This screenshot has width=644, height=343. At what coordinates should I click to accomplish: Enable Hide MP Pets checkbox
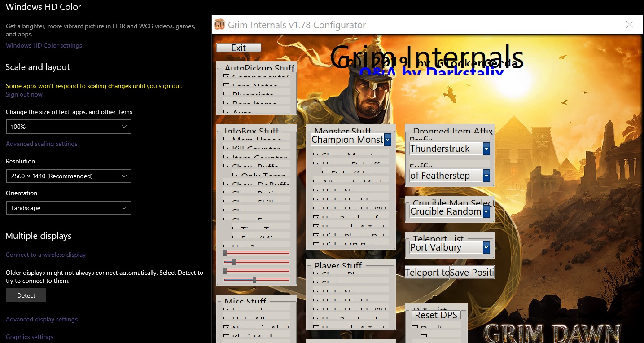tap(316, 245)
